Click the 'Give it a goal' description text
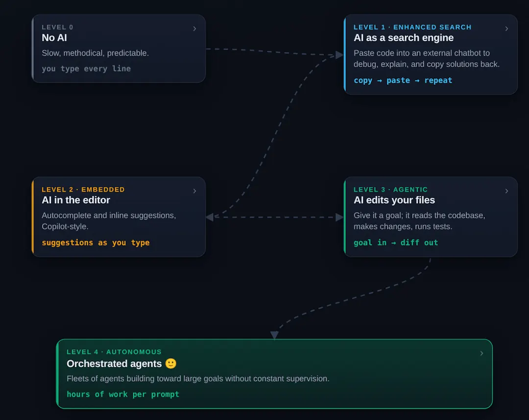The image size is (529, 420). 419,221
